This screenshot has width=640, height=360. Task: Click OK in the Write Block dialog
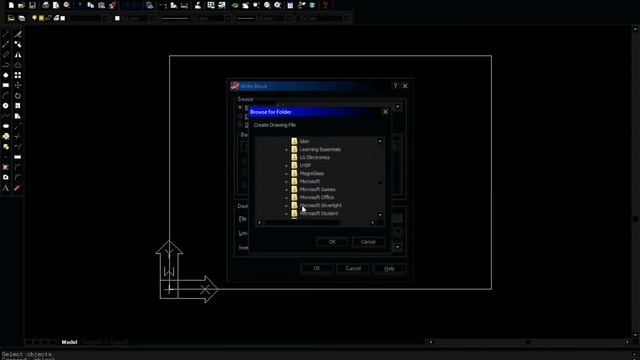(317, 269)
